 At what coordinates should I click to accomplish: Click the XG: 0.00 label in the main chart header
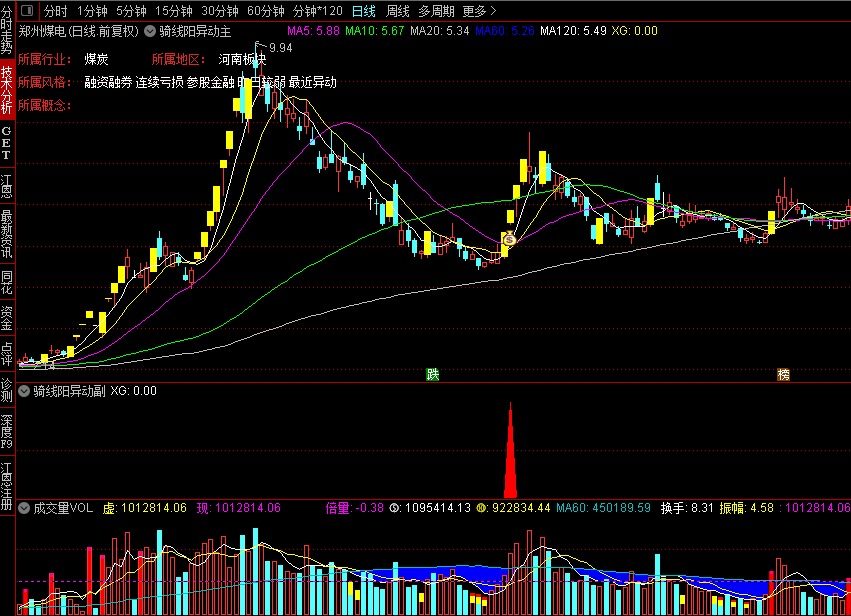[x=634, y=31]
